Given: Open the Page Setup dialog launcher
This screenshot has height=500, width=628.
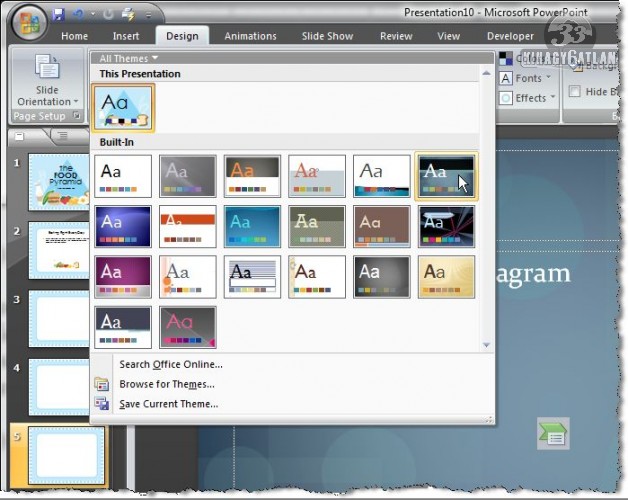Looking at the screenshot, I should [76, 116].
